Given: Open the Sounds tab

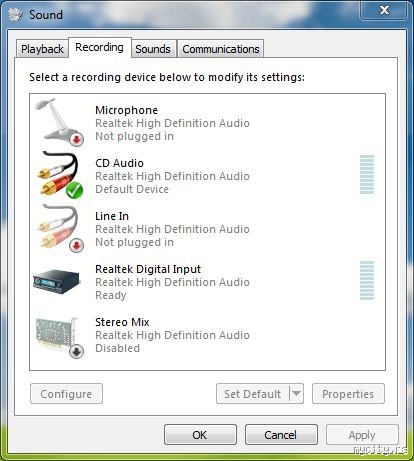Looking at the screenshot, I should click(x=153, y=49).
